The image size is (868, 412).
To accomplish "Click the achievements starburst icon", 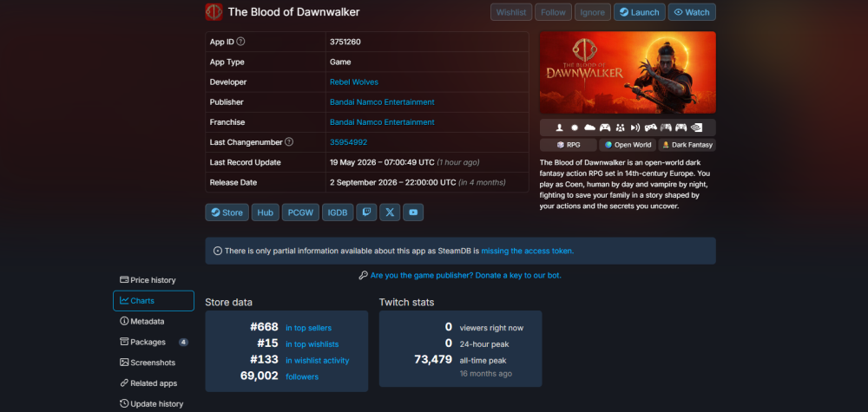I will coord(575,128).
